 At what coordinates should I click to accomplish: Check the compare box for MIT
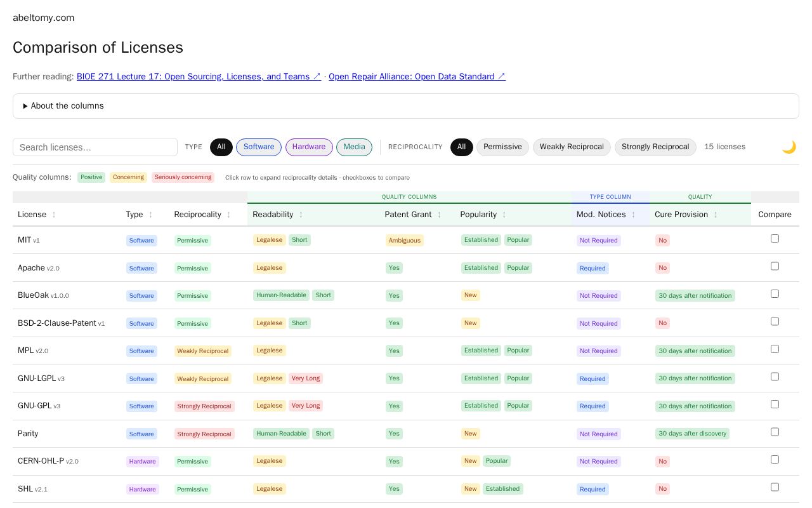775,239
